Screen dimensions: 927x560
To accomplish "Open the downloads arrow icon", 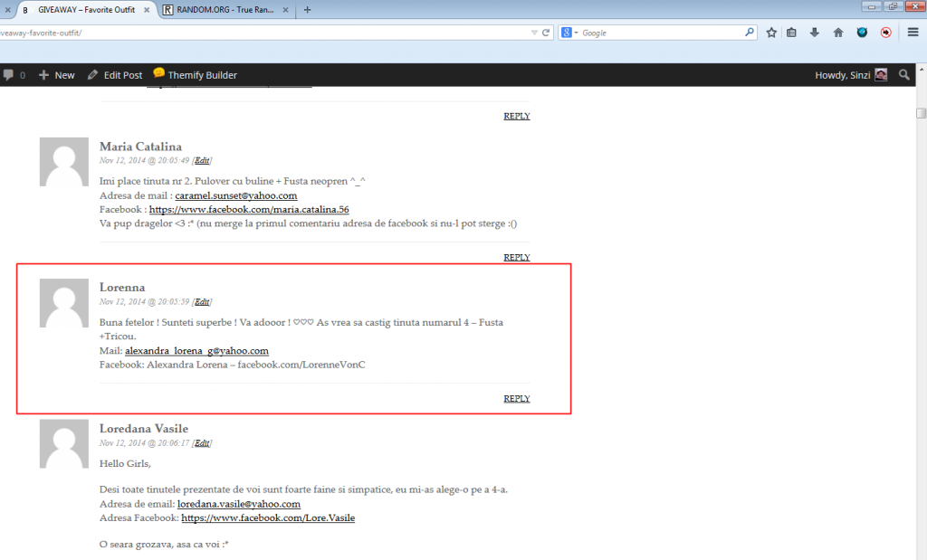I will pyautogui.click(x=815, y=33).
